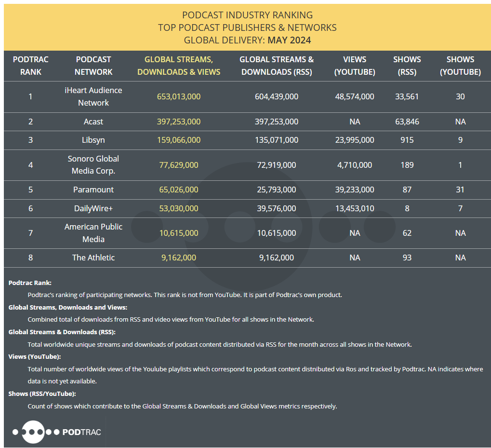Screen dimensions: 491x448
Task: Click the Podcast Industry Ranking title line
Action: point(247,15)
